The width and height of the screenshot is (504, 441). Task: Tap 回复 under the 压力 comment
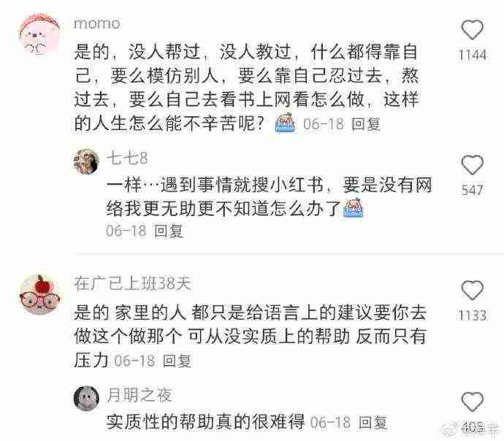(x=177, y=361)
